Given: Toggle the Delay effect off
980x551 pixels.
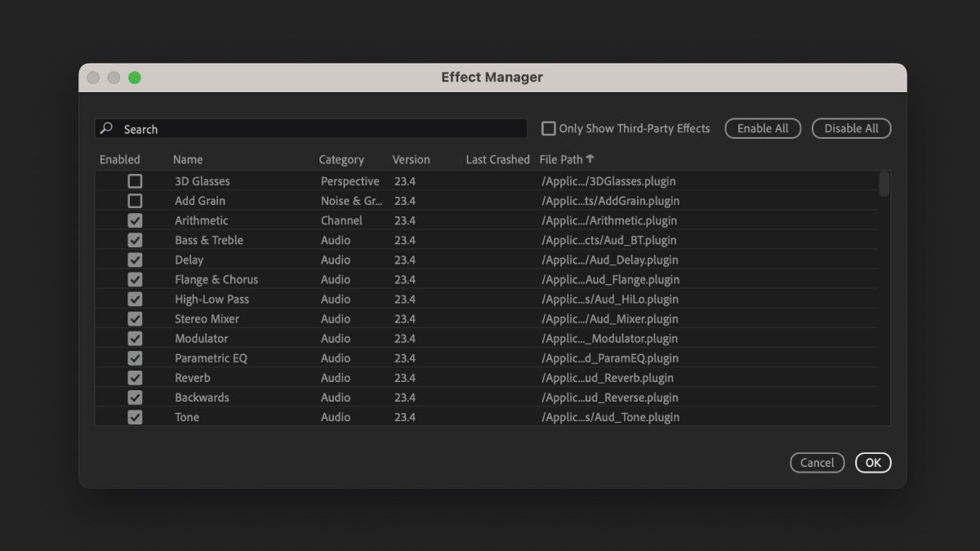Looking at the screenshot, I should pyautogui.click(x=135, y=259).
